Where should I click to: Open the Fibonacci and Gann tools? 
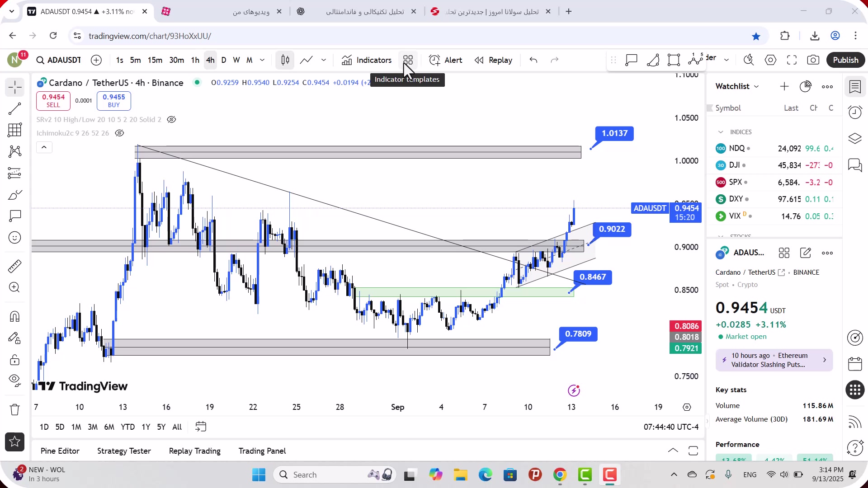15,130
